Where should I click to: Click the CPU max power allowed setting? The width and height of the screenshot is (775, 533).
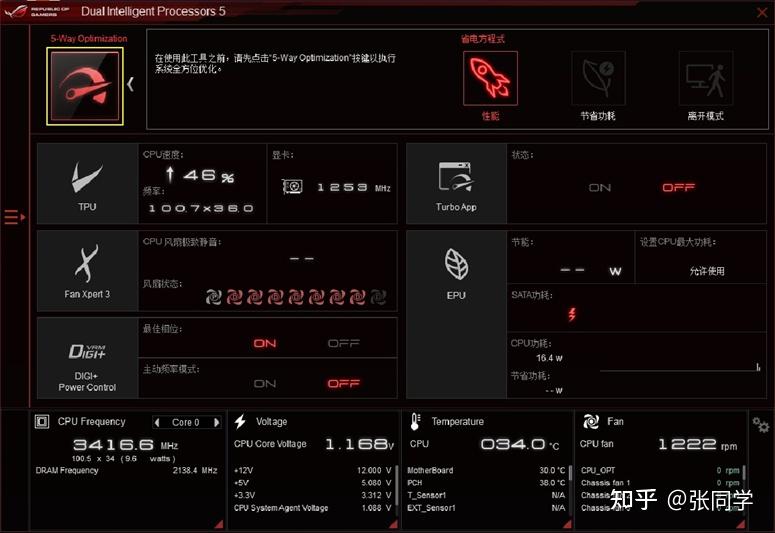point(707,271)
